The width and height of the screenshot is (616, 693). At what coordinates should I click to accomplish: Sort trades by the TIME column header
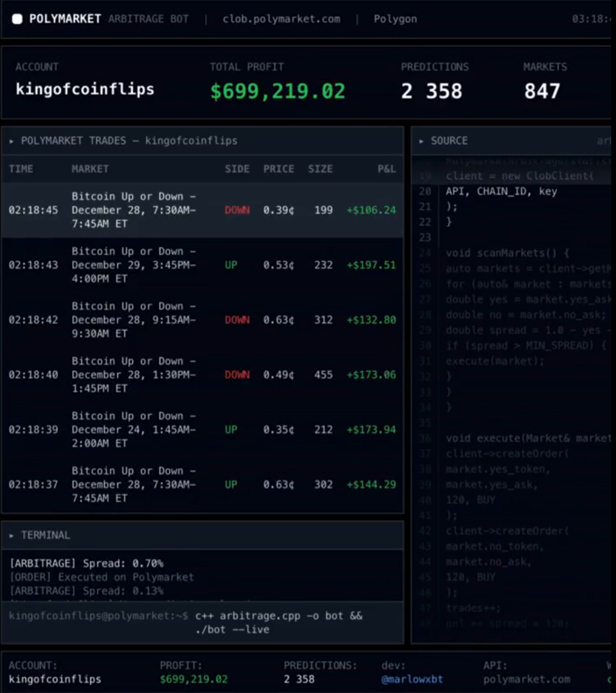[21, 169]
